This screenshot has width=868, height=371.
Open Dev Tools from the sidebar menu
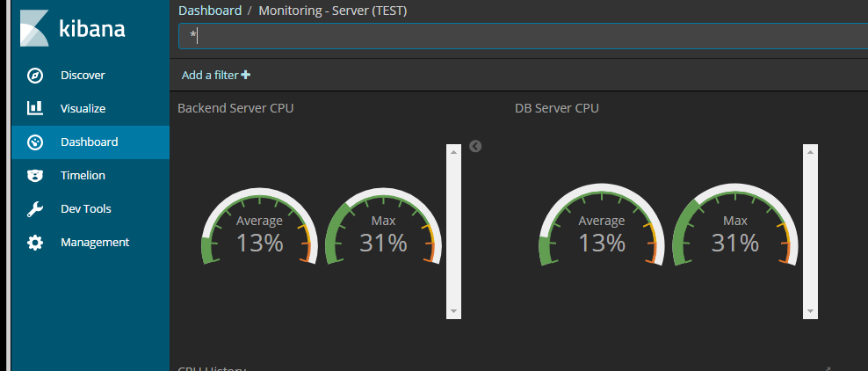tap(90, 208)
